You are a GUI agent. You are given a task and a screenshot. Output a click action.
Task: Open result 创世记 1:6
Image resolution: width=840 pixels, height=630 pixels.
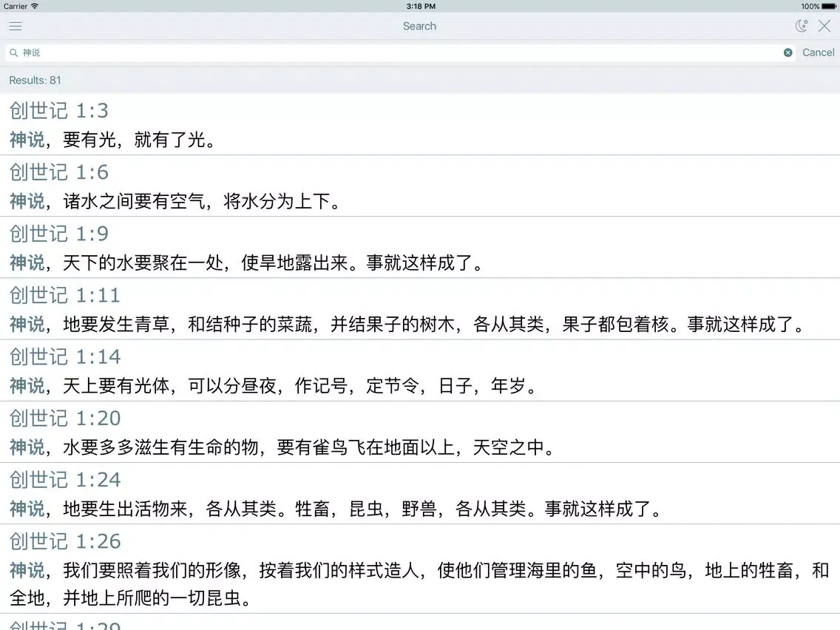(x=420, y=186)
